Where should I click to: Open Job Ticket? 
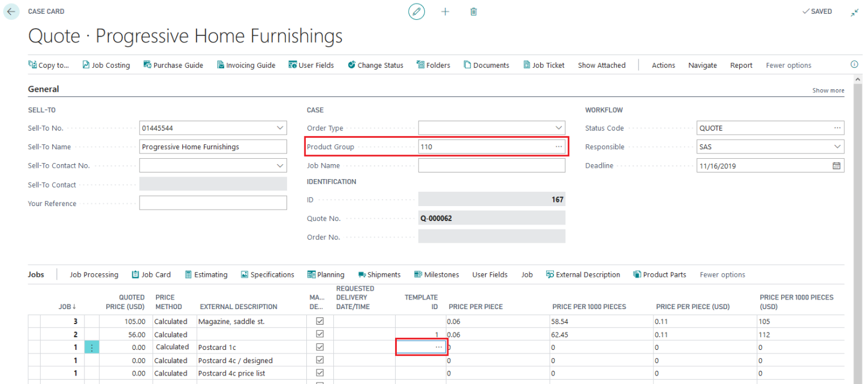[x=544, y=65]
